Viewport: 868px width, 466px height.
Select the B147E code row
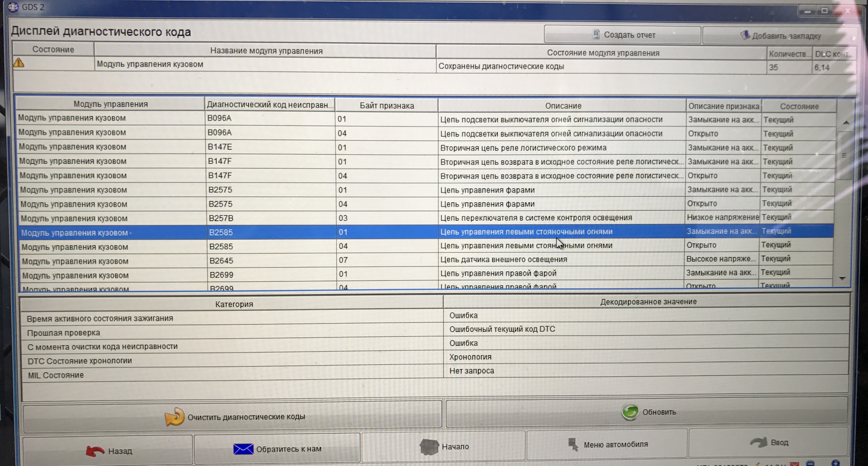tap(426, 147)
